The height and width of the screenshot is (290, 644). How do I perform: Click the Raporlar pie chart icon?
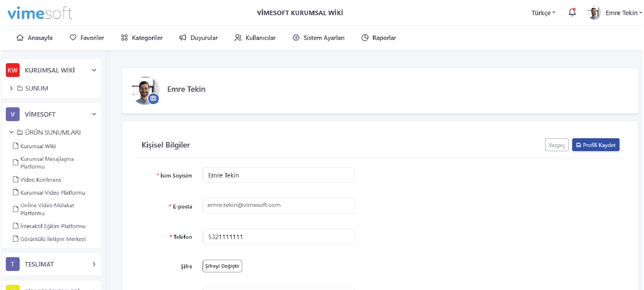click(x=365, y=38)
